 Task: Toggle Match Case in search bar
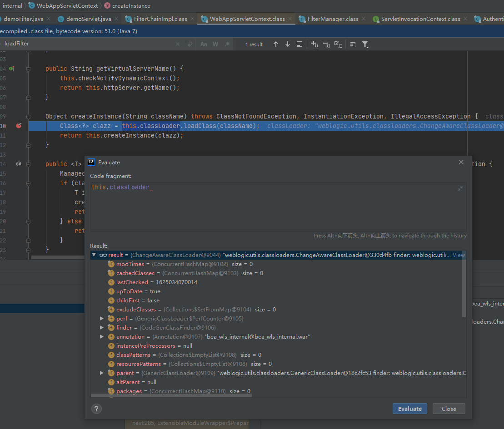pyautogui.click(x=204, y=44)
